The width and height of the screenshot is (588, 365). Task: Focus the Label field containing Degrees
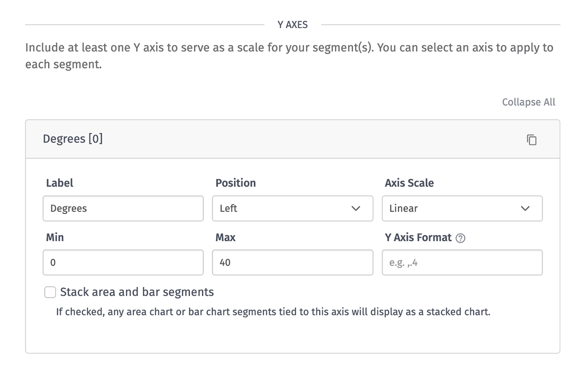123,208
